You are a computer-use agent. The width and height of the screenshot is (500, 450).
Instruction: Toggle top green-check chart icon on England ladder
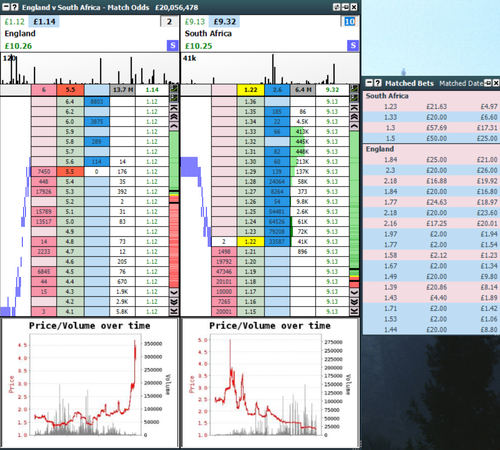(174, 89)
